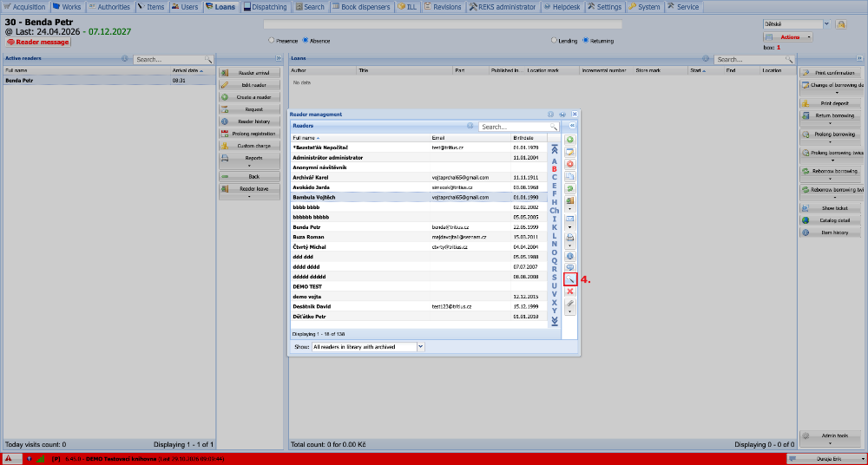Click the red delete reader icon in dialog

pyautogui.click(x=569, y=164)
